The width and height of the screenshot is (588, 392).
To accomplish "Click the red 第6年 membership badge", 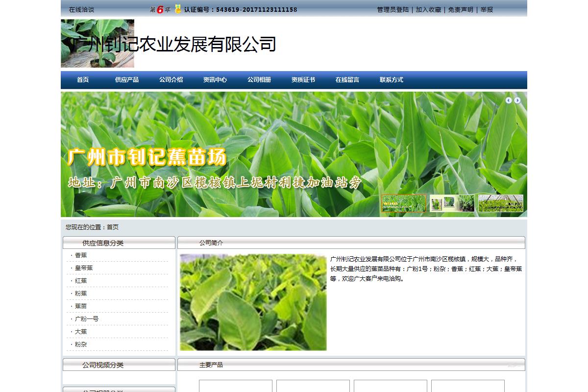I will coord(160,9).
